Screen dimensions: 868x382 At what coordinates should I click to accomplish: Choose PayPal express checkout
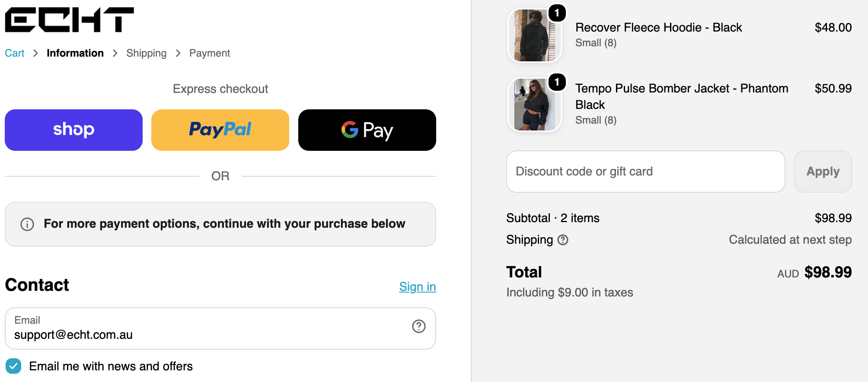pyautogui.click(x=220, y=130)
